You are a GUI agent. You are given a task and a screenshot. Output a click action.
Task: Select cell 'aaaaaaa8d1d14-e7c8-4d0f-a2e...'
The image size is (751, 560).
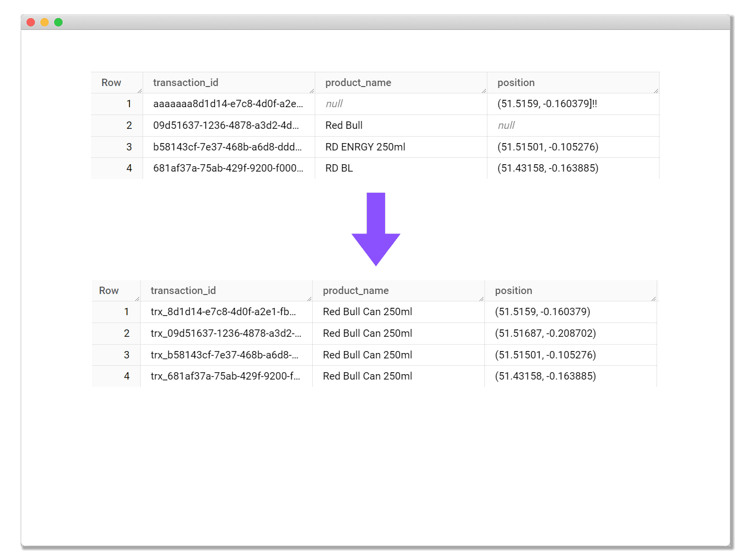[x=229, y=104]
